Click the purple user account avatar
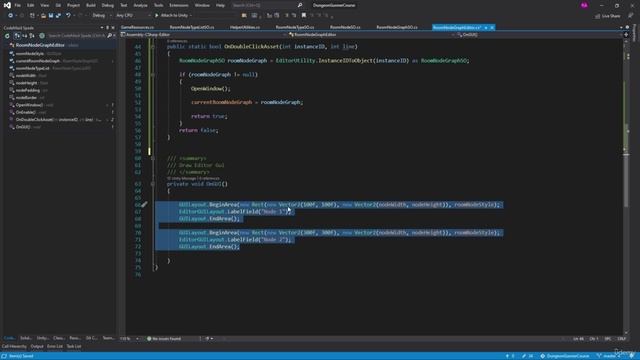Viewport: 640px width, 360px height. [584, 5]
